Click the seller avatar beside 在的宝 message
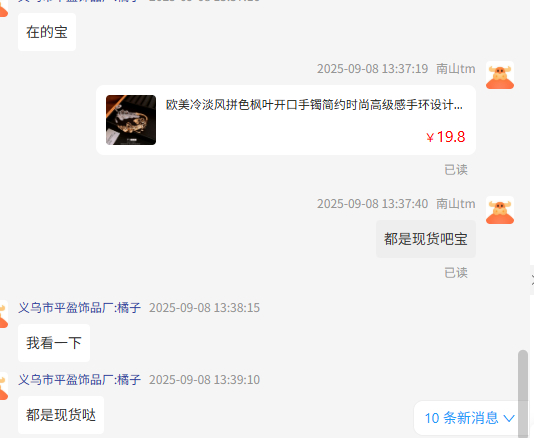Screen dimensions: 534x438 pos(3,9)
